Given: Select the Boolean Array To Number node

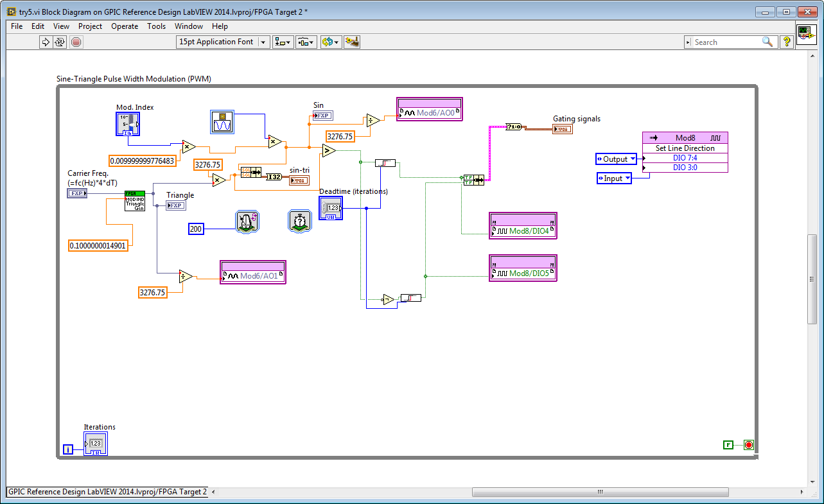Looking at the screenshot, I should [515, 126].
